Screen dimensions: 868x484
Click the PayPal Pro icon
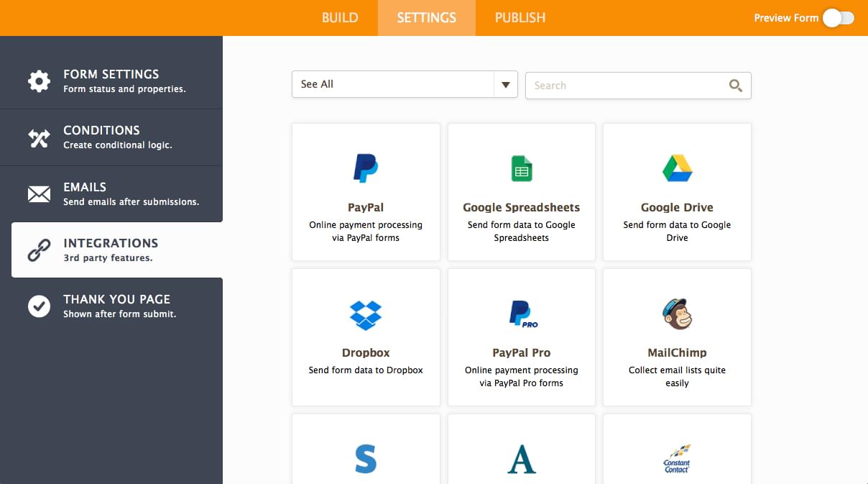click(x=522, y=314)
